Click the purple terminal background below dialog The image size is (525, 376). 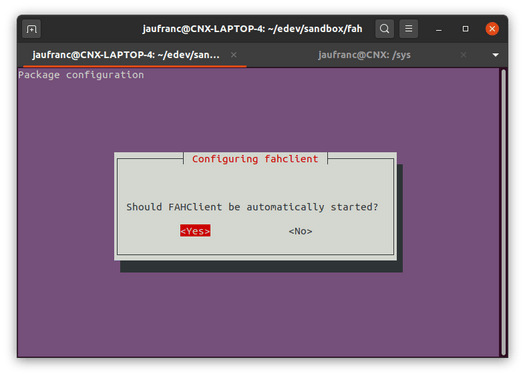(x=258, y=315)
